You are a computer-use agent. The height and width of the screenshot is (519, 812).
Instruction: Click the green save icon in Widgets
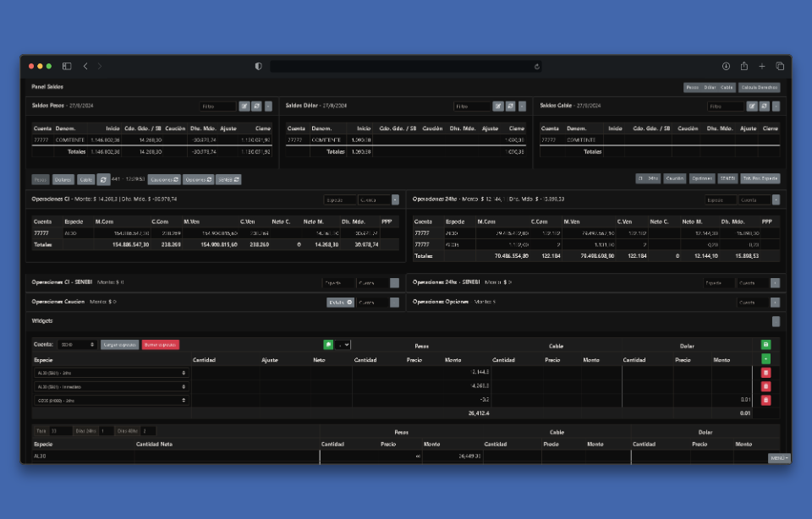[766, 345]
